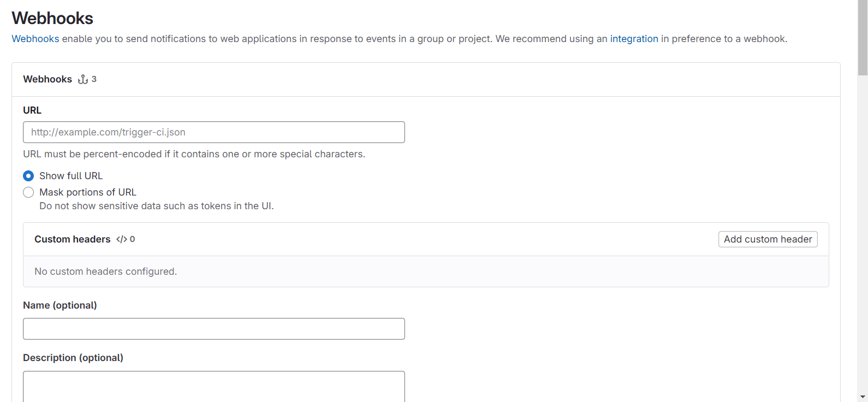The image size is (868, 402).
Task: Open the Webhooks link in the description
Action: coord(35,39)
